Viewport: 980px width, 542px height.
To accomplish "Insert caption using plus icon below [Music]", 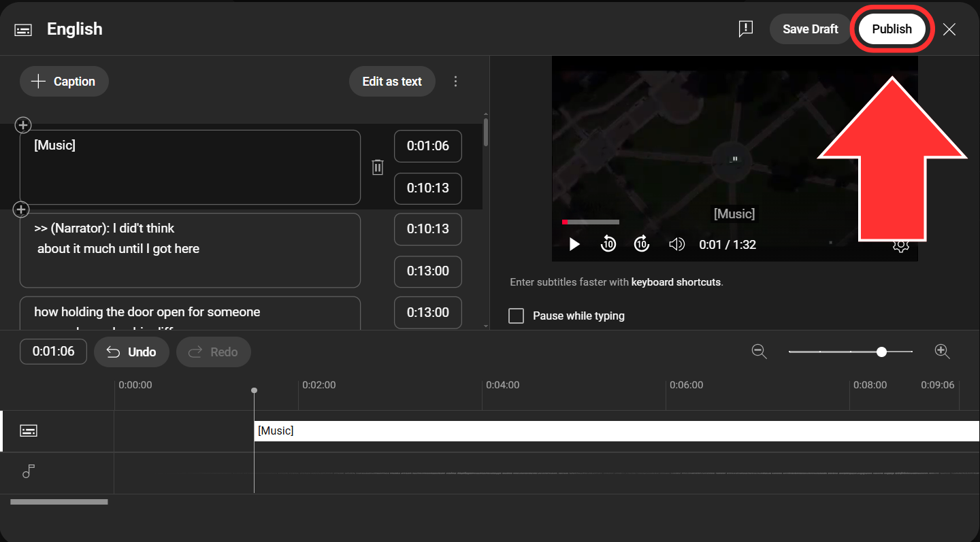I will tap(22, 209).
